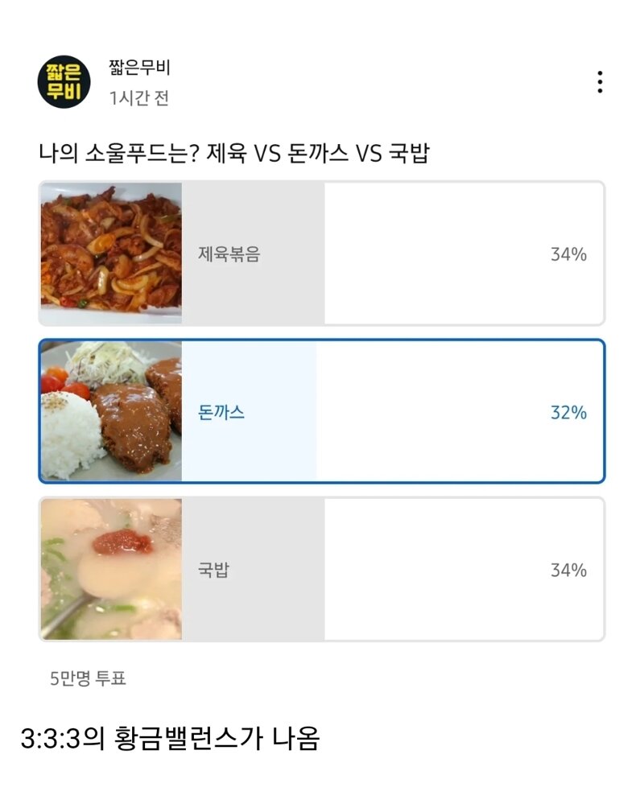Click the poll question about 소울푸드
The height and width of the screenshot is (812, 644).
click(x=233, y=152)
